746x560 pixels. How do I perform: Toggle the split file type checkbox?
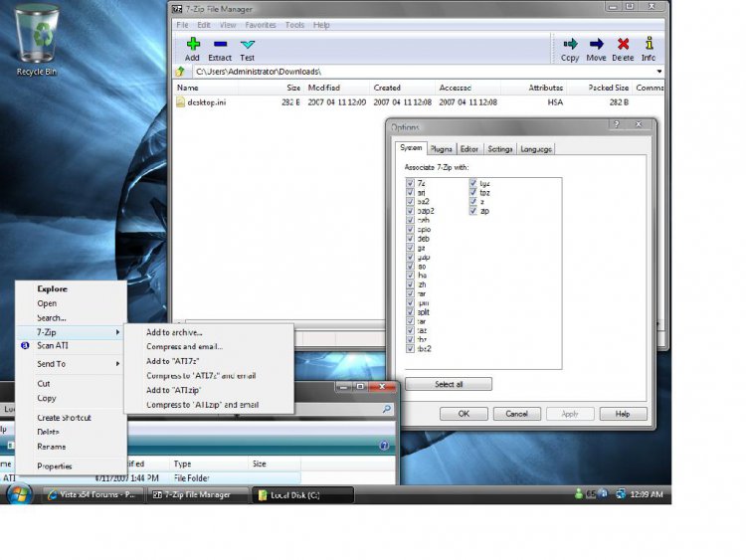(410, 312)
